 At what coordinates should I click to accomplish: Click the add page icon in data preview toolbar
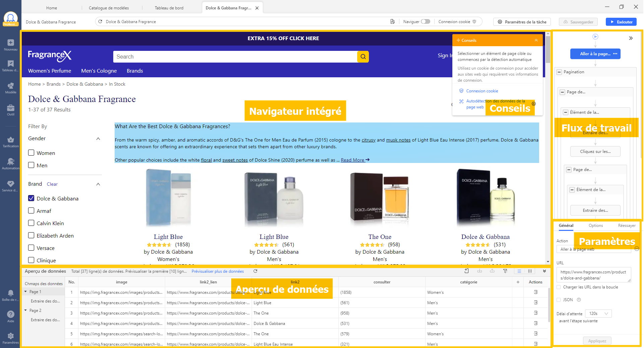click(x=466, y=271)
